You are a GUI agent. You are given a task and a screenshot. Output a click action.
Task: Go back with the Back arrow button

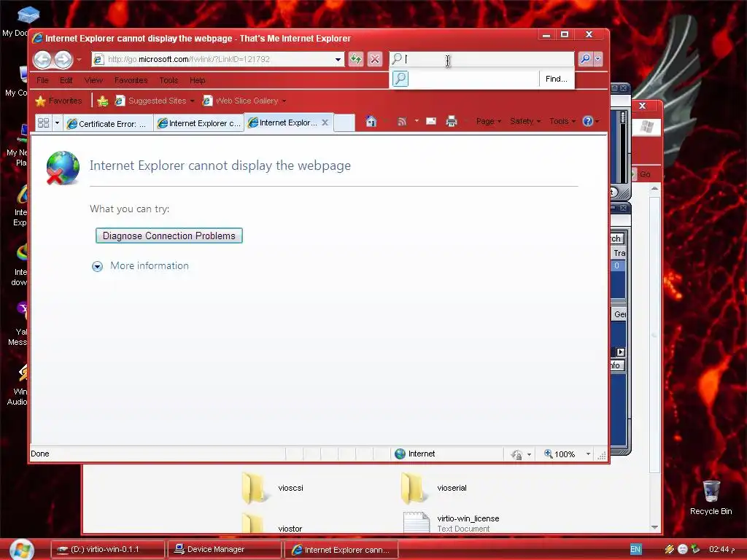(x=43, y=60)
